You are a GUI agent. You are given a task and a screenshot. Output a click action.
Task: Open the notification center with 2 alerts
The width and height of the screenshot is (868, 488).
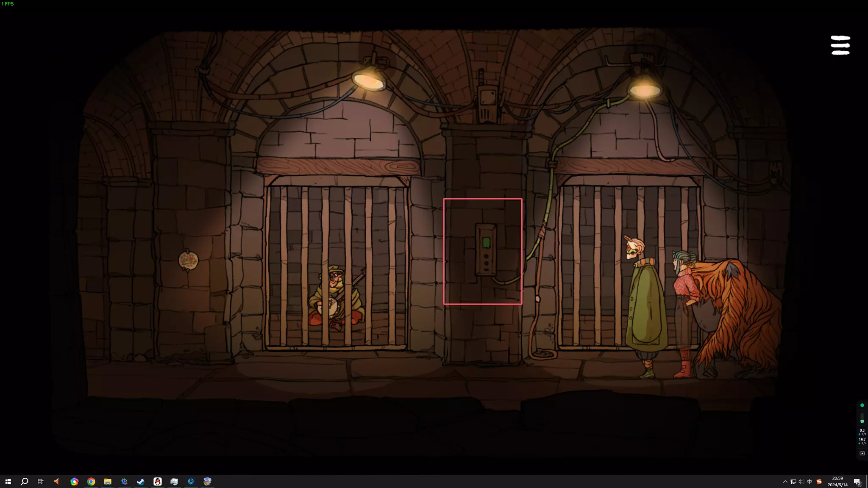click(x=857, y=482)
